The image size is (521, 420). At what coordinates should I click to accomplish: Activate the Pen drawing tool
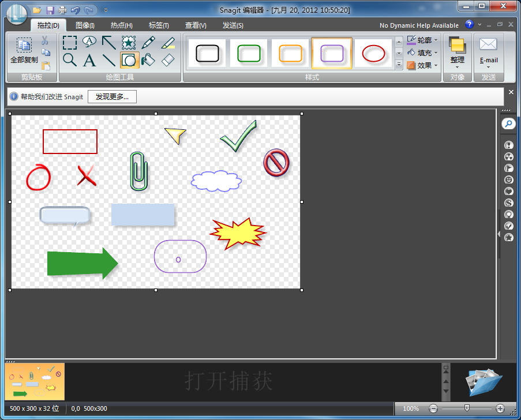148,42
